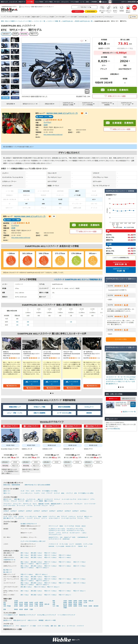Select second test report carousel dot

(121, 387)
